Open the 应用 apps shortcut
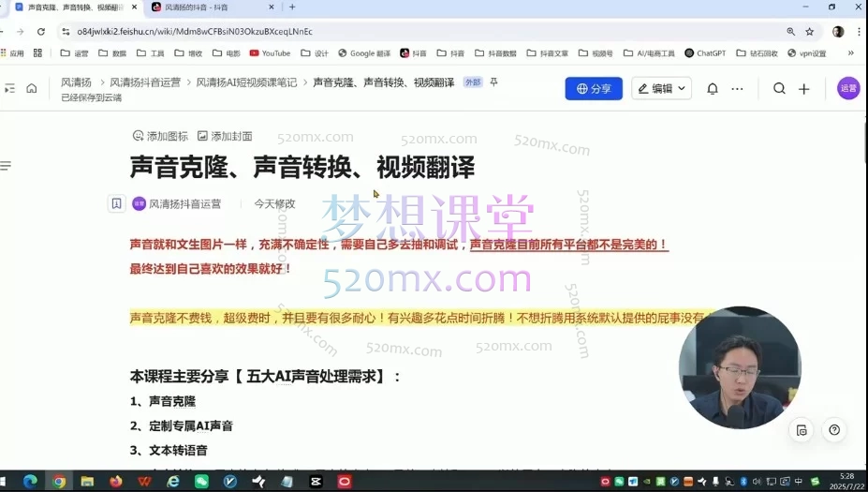 (12, 53)
